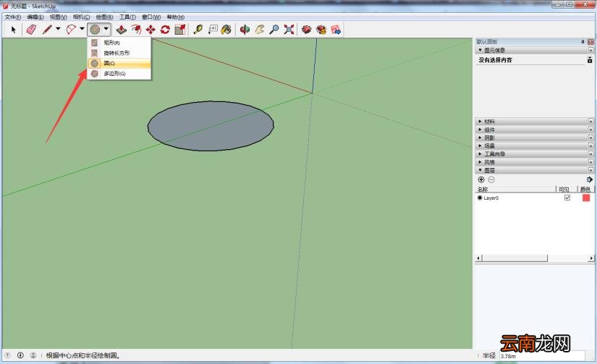Image resolution: width=597 pixels, height=364 pixels.
Task: Open the 3D Warehouse icon
Action: [307, 30]
